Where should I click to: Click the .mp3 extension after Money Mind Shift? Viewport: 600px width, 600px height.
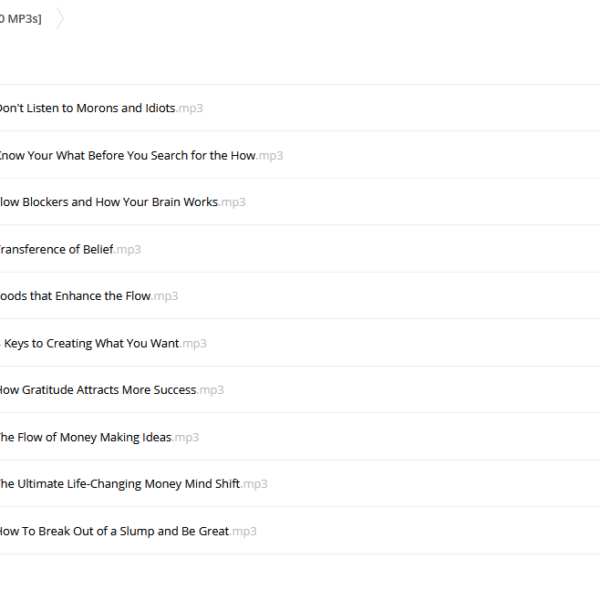point(254,484)
